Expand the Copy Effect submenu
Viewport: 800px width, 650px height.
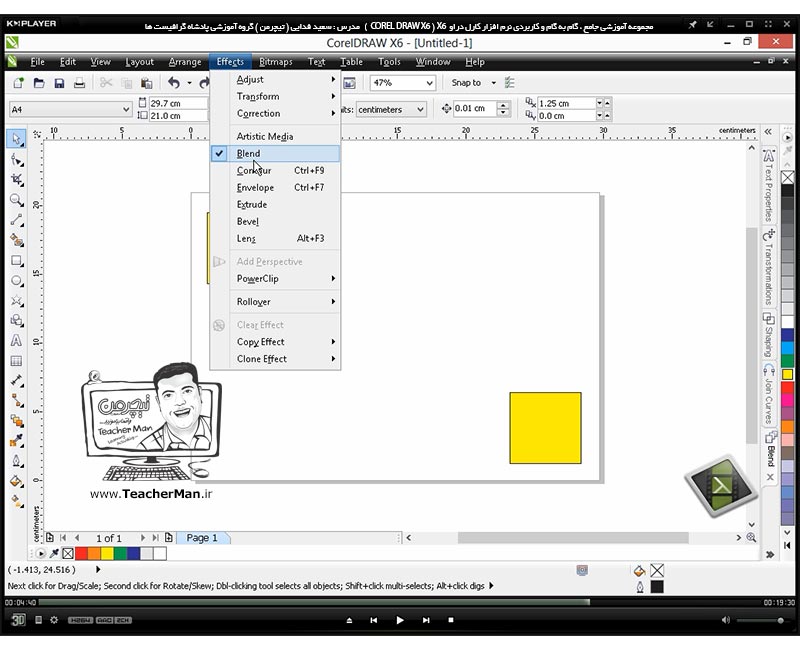(275, 342)
